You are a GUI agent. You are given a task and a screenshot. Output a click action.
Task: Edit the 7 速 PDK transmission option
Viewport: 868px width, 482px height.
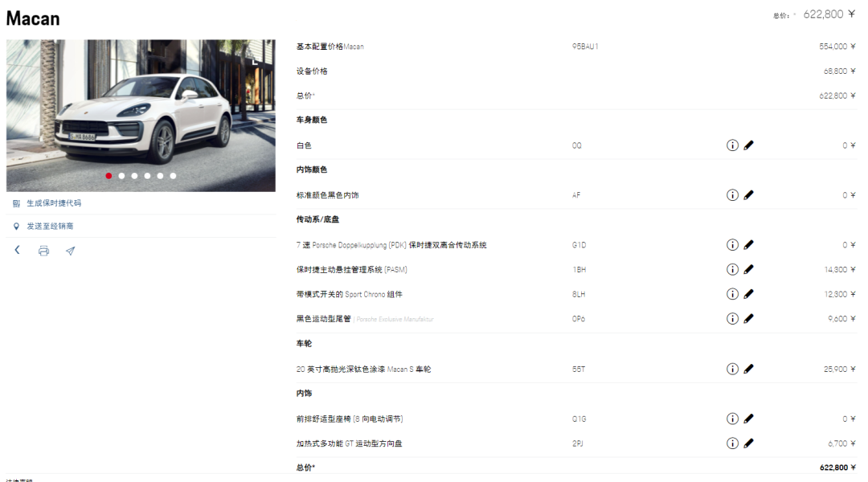748,244
